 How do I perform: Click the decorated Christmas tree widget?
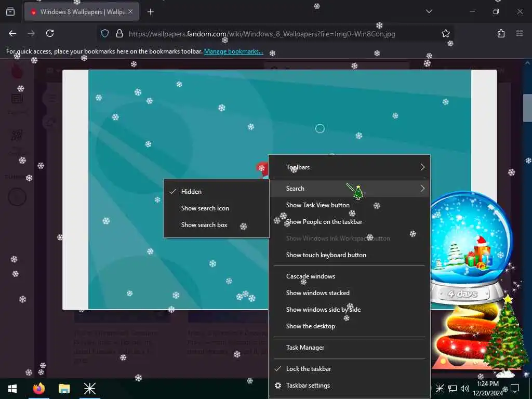[x=507, y=336]
